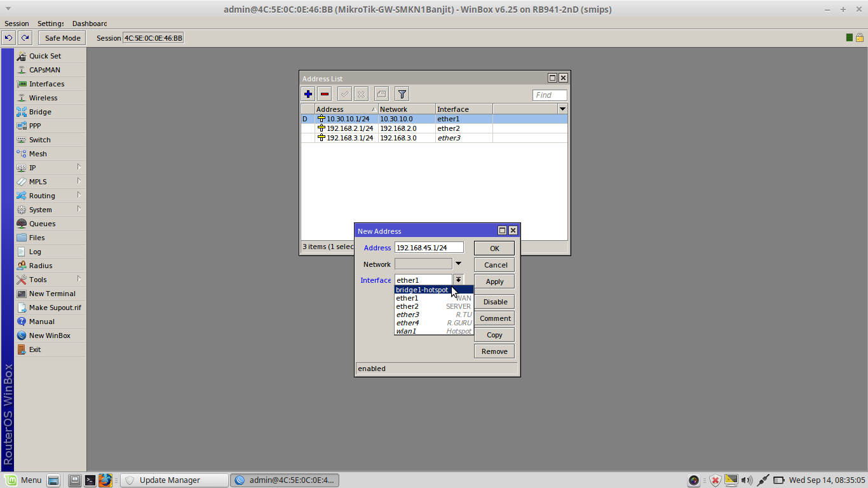
Task: Open Manual in sidebar
Action: tap(50, 322)
